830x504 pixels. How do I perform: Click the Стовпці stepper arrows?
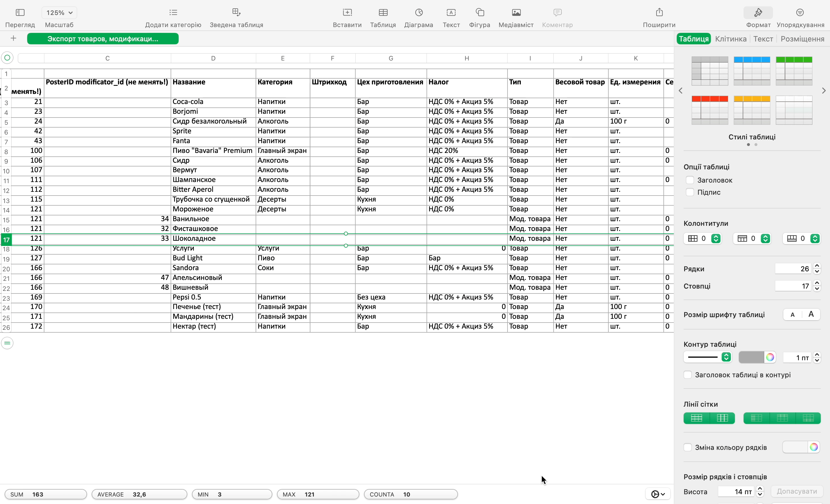[817, 286]
